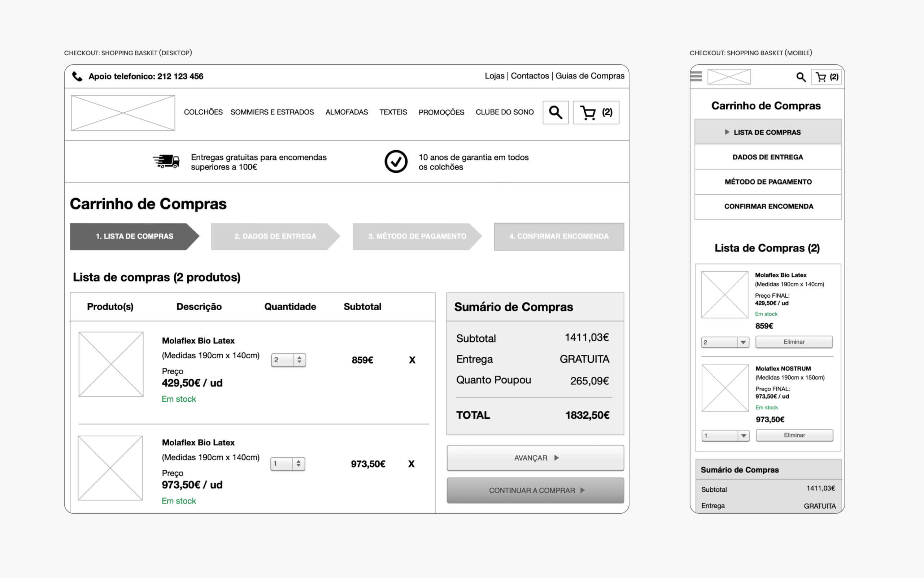Open mobile DADOS DE ENTREGA section
The image size is (924, 578).
click(x=768, y=157)
